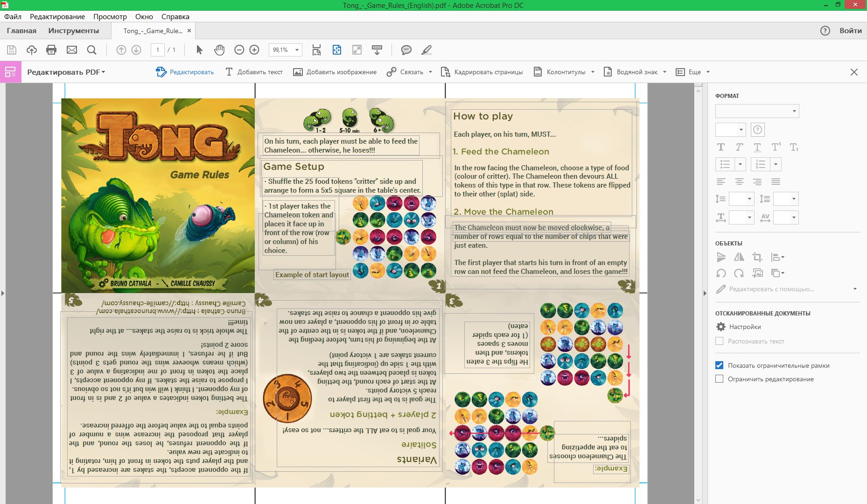Click 'Добавить текст' button

click(x=254, y=72)
